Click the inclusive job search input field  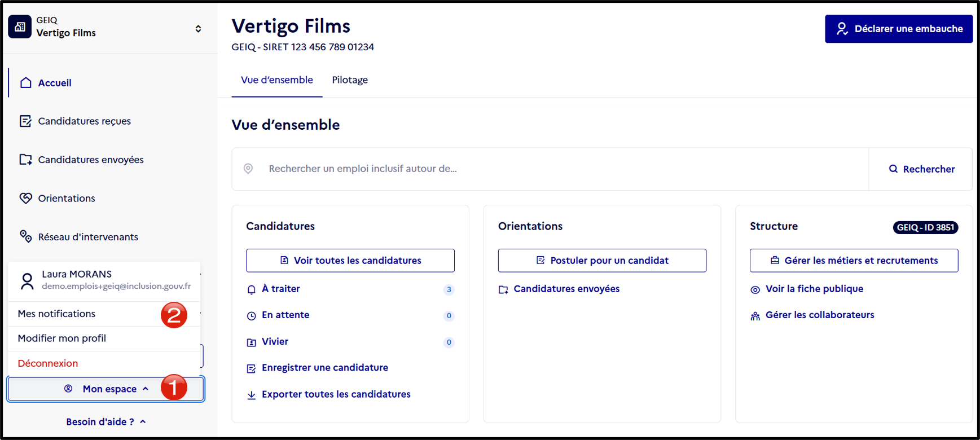point(550,169)
